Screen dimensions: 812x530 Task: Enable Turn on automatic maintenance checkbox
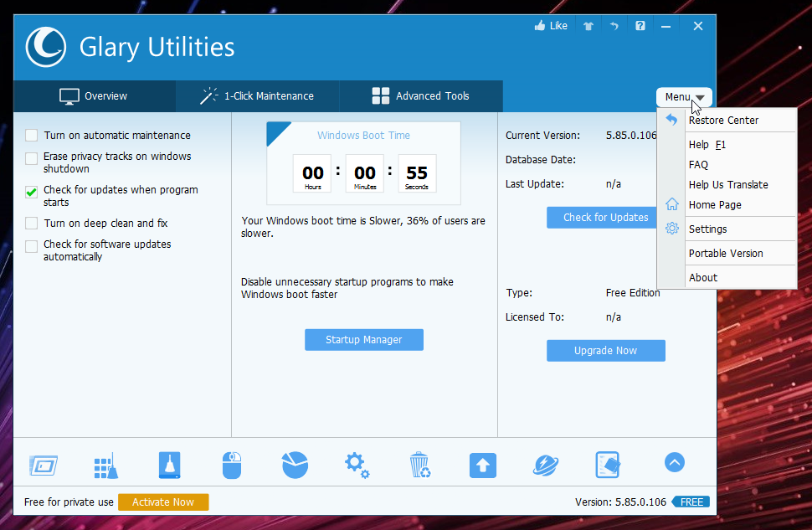(x=32, y=135)
